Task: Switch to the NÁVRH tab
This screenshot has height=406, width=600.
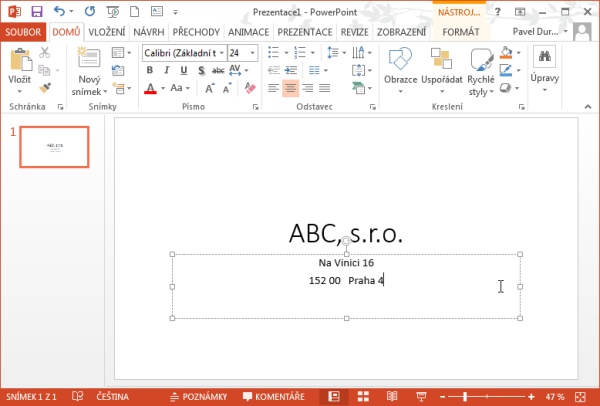Action: point(149,32)
